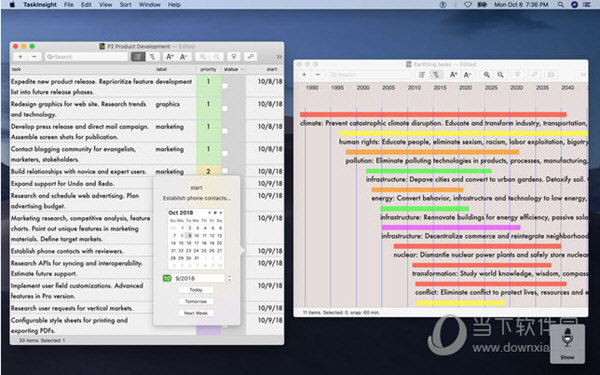Screen dimensions: 600x375
Task: Add a new task with plus button
Action: [20, 57]
